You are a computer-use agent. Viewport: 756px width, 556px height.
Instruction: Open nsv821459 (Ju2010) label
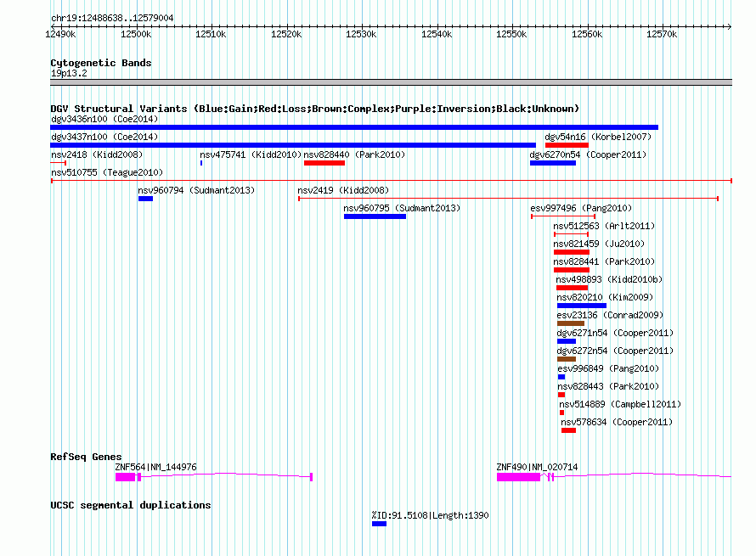tap(599, 244)
